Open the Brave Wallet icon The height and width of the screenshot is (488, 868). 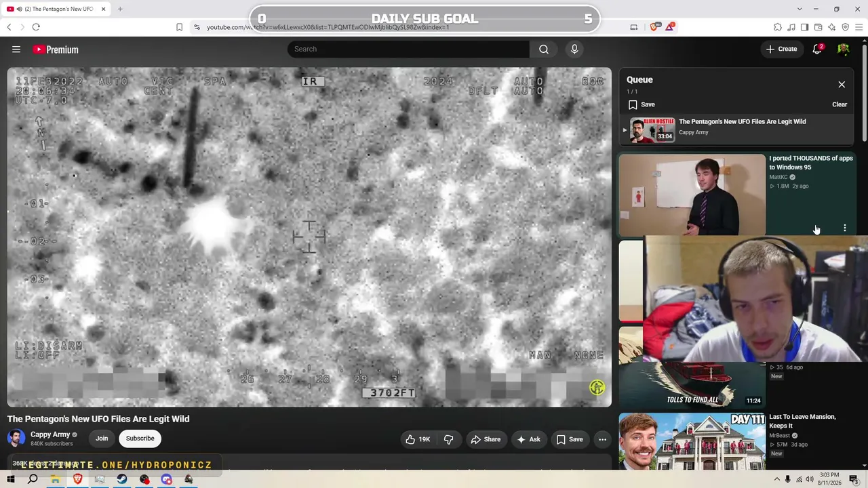(818, 27)
